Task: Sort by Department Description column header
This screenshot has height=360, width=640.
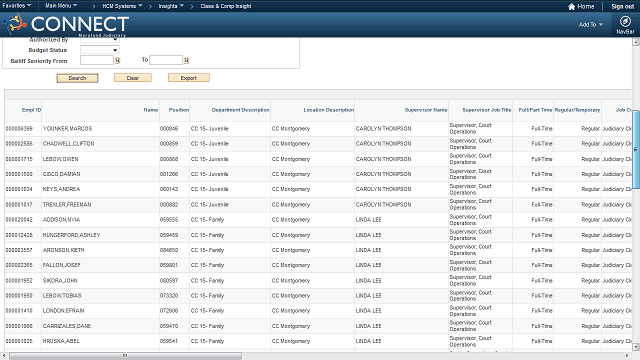Action: (240, 110)
